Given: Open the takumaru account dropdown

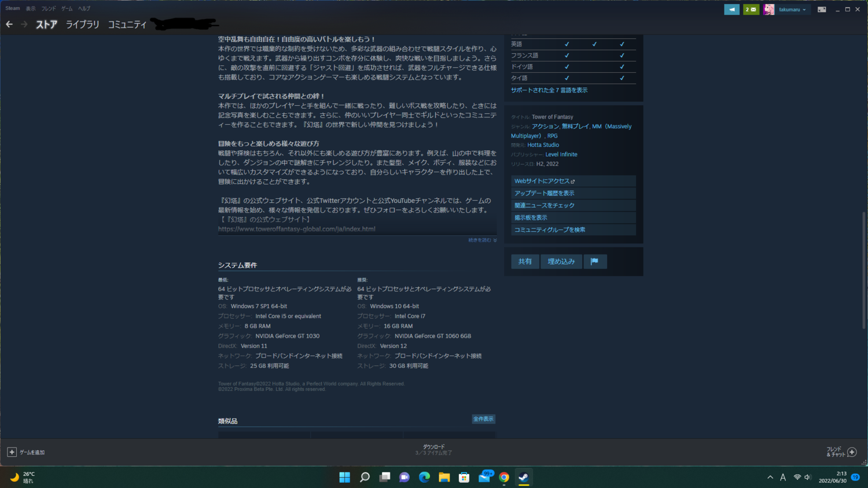Looking at the screenshot, I should click(792, 9).
